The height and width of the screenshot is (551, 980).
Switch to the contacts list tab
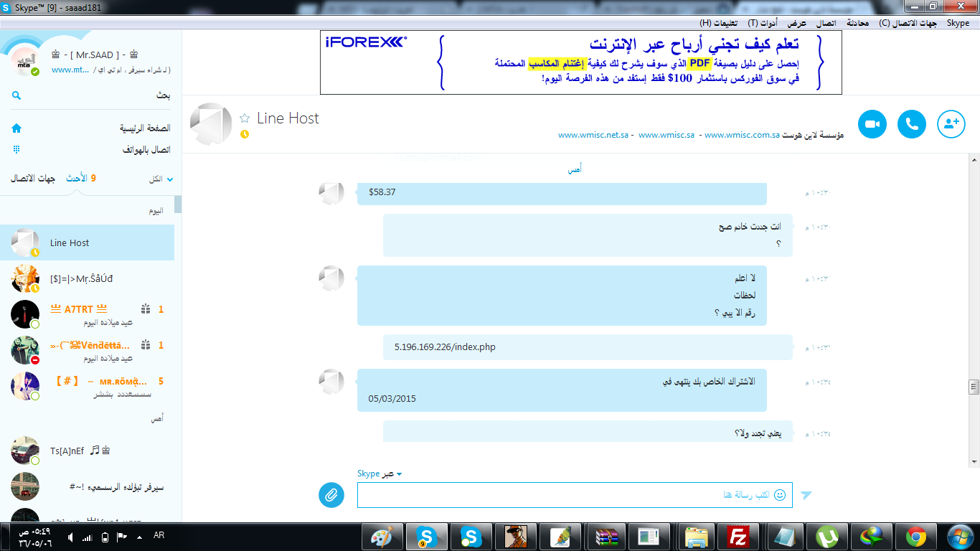[32, 179]
